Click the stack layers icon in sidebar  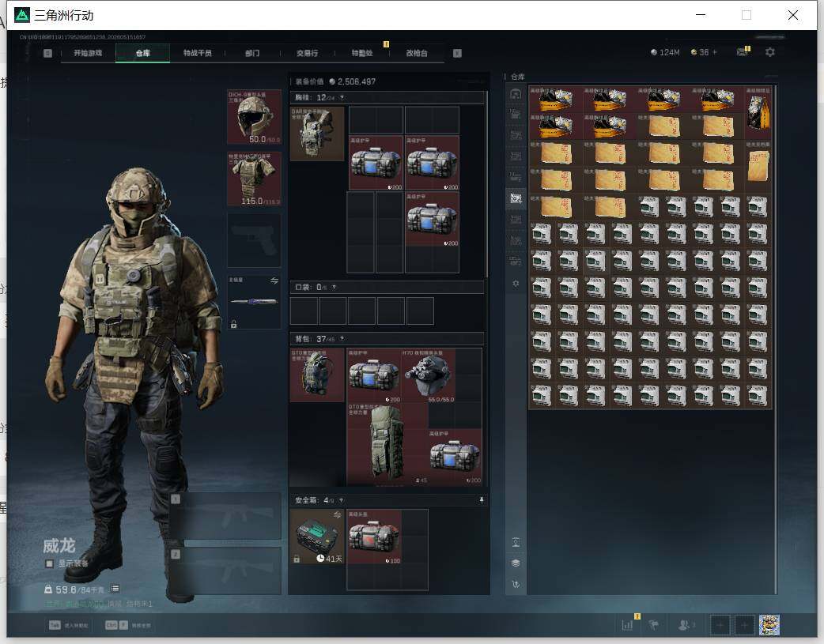click(x=516, y=563)
